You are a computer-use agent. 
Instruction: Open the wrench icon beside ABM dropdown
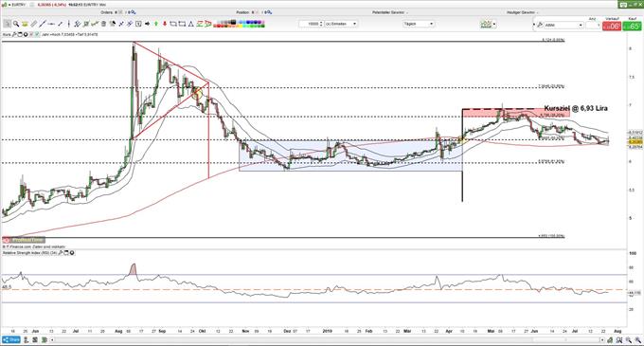(x=540, y=25)
